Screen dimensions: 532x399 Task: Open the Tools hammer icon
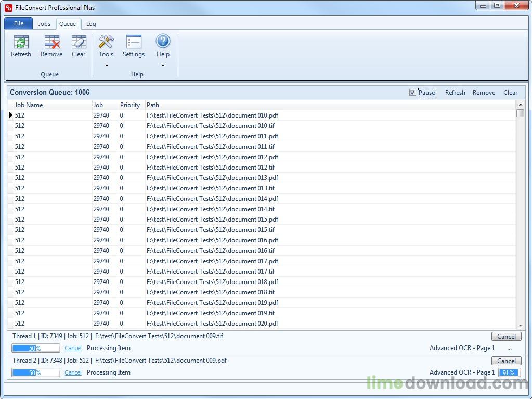click(x=106, y=42)
